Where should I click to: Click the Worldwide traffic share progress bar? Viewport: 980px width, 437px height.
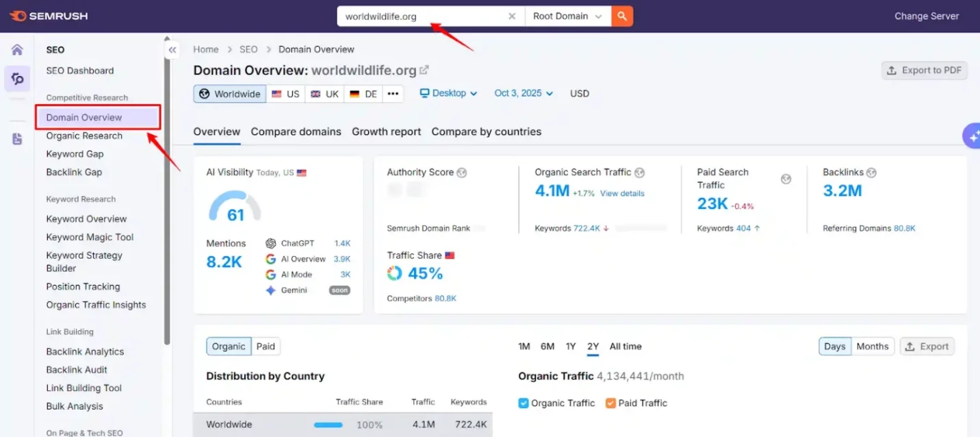tap(328, 425)
